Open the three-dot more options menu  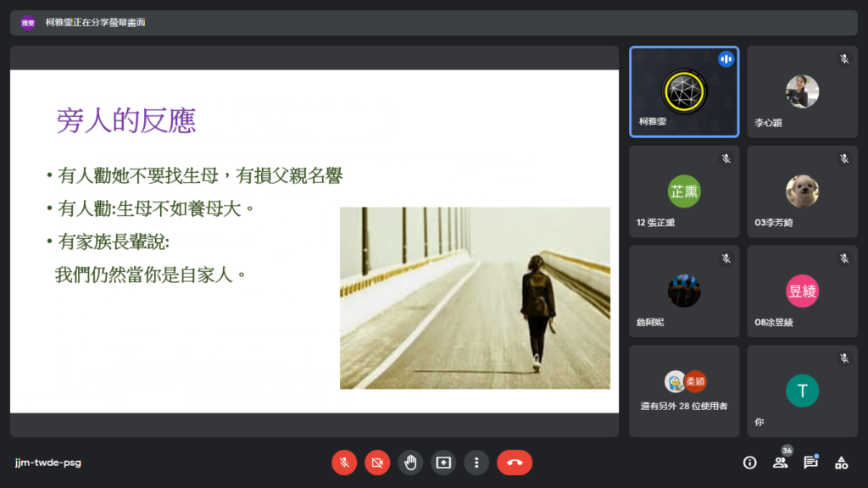[x=476, y=463]
